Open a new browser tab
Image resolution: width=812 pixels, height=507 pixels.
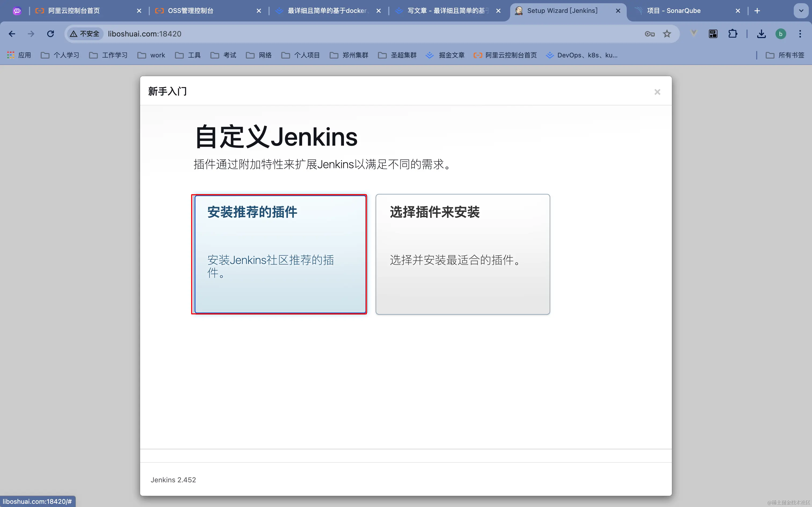tap(757, 11)
